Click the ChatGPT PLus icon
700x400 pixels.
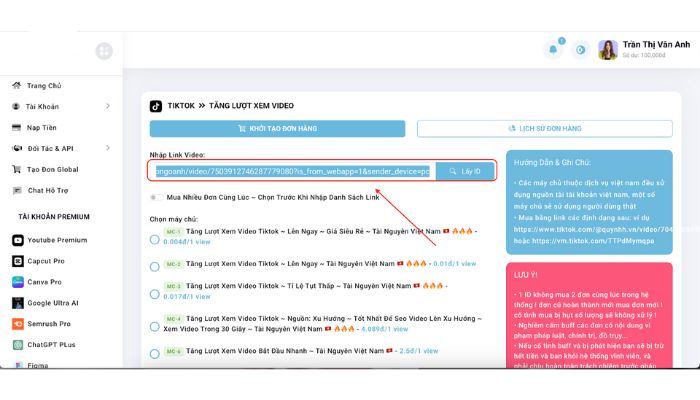click(x=18, y=345)
